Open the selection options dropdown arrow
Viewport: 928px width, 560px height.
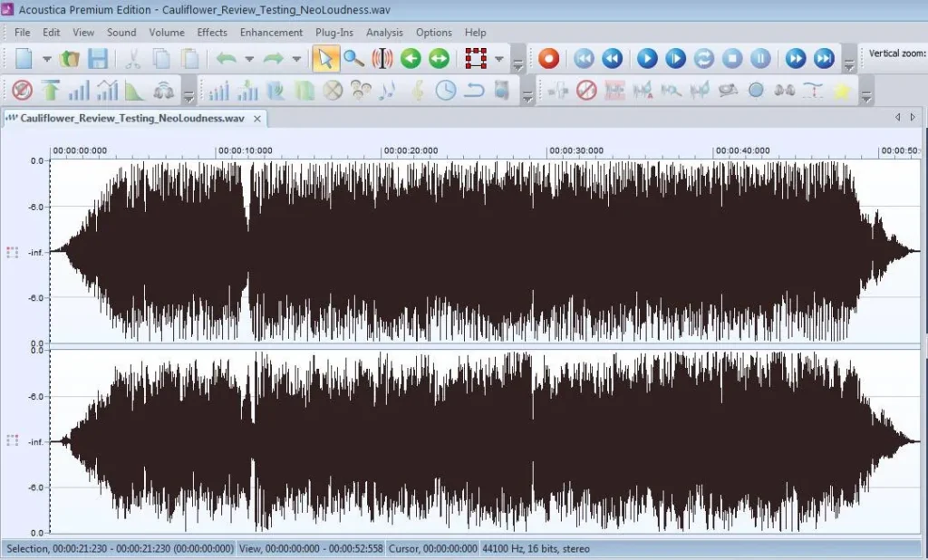[499, 59]
